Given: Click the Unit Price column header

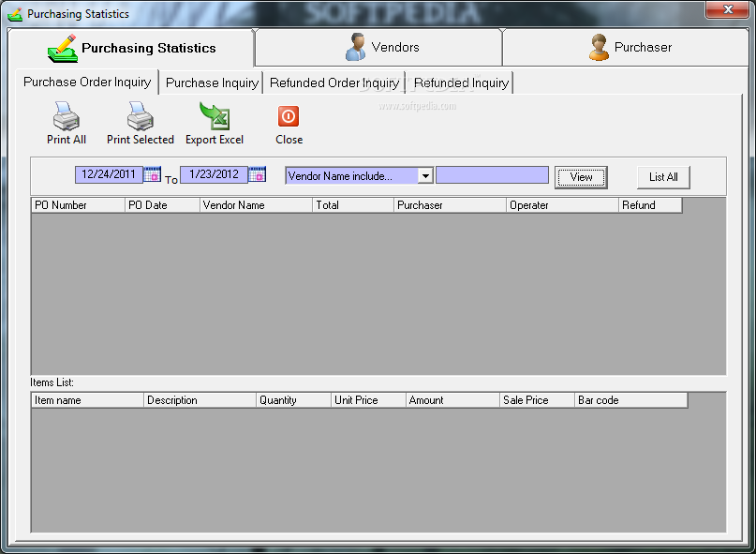Looking at the screenshot, I should click(368, 400).
